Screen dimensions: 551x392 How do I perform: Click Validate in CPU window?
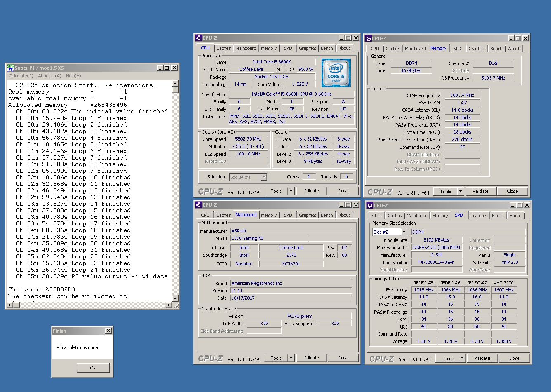click(311, 191)
